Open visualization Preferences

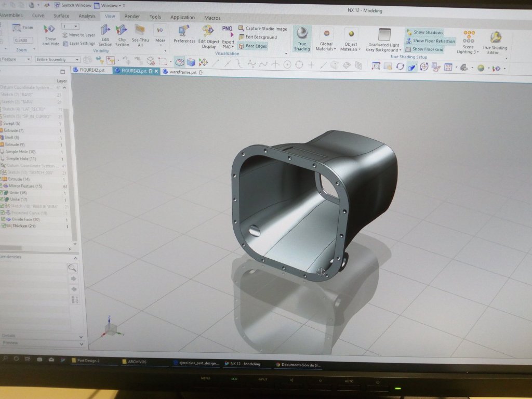(184, 34)
